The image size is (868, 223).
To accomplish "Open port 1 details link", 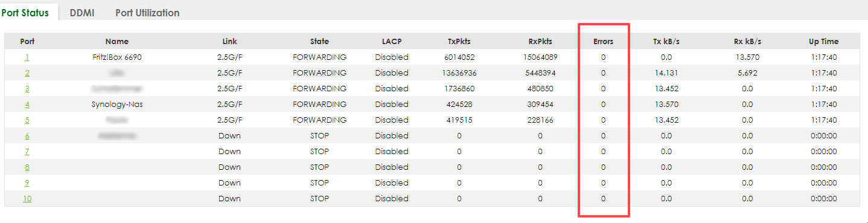I will pos(27,57).
